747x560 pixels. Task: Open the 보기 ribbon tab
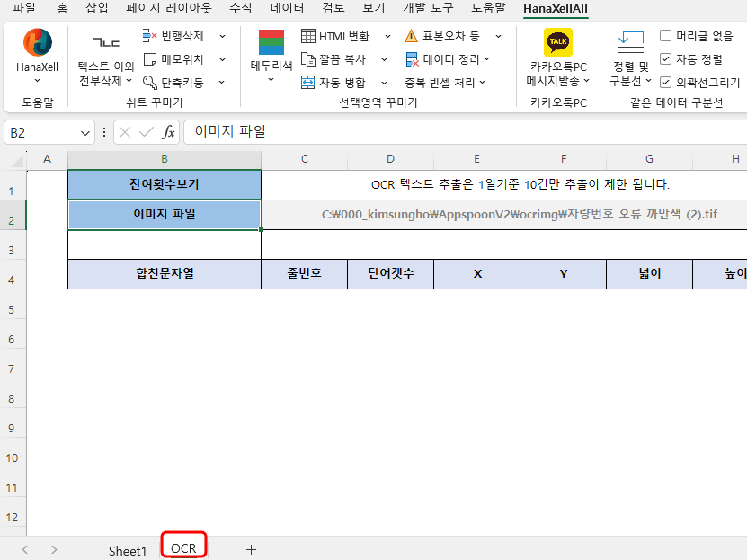tap(374, 8)
